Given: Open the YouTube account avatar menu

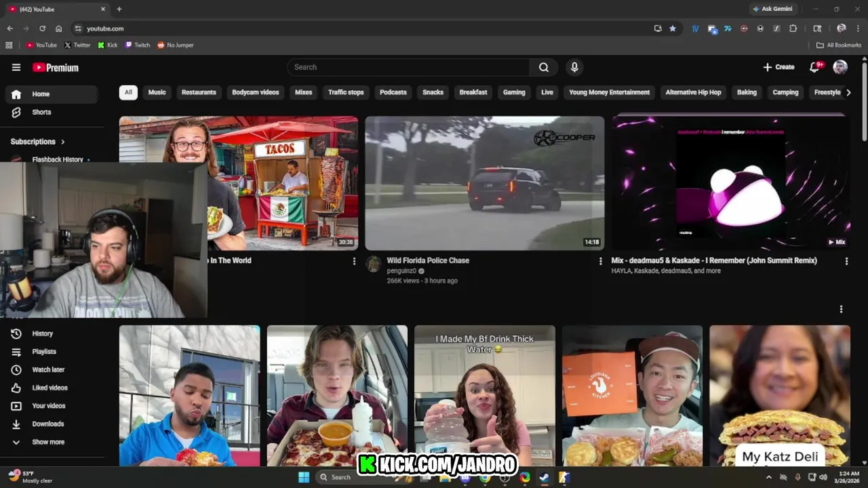Looking at the screenshot, I should [840, 66].
